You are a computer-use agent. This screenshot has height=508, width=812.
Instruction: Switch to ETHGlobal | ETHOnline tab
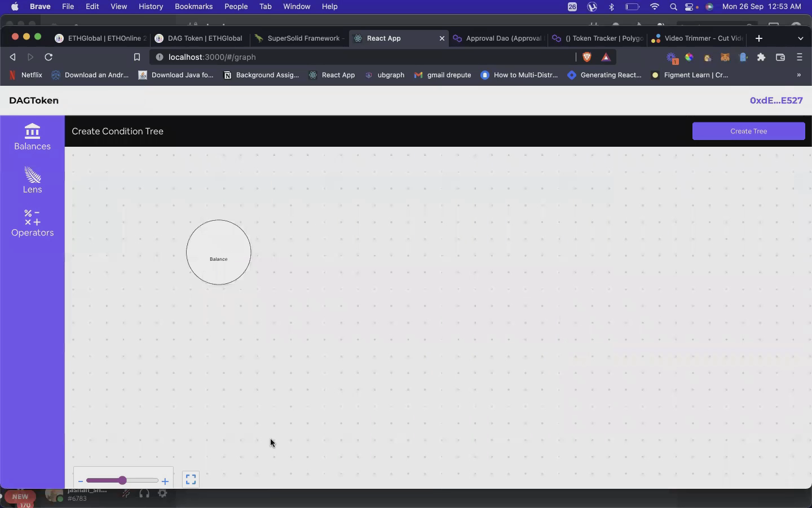coord(100,38)
